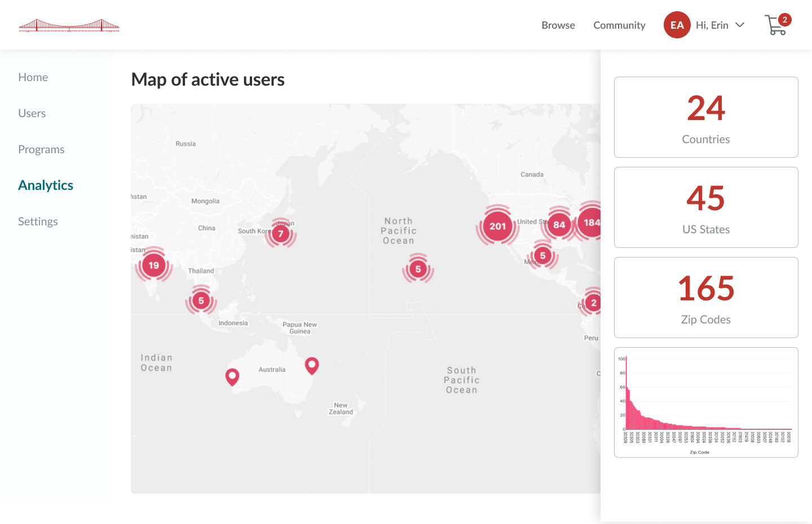Open the shopping cart
The height and width of the screenshot is (524, 812).
[776, 25]
